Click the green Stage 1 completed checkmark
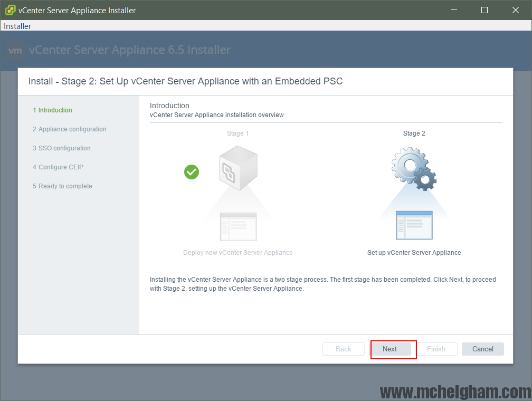Screen dimensions: 532x401 click(192, 172)
